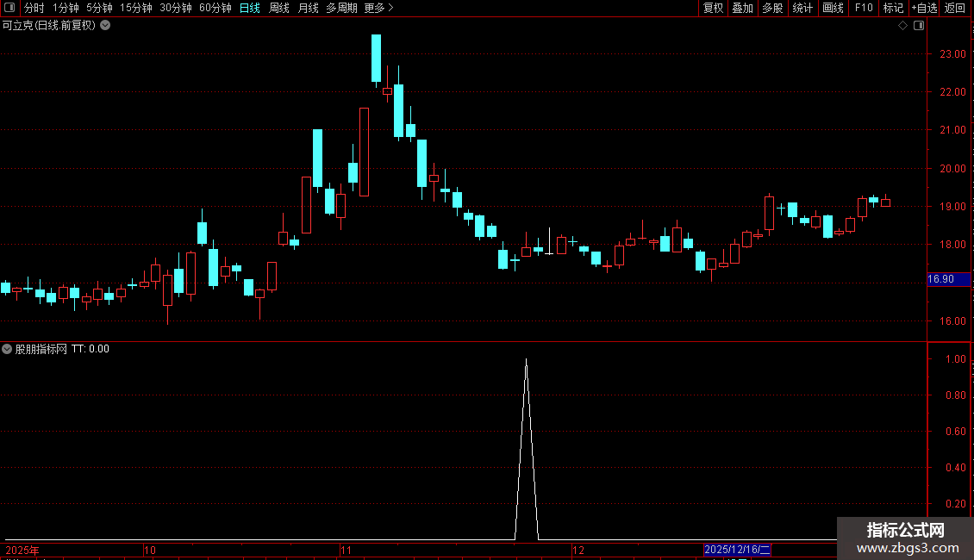Viewport: 974px width, 560px height.
Task: Open the 多股 multi-stock view
Action: click(772, 8)
